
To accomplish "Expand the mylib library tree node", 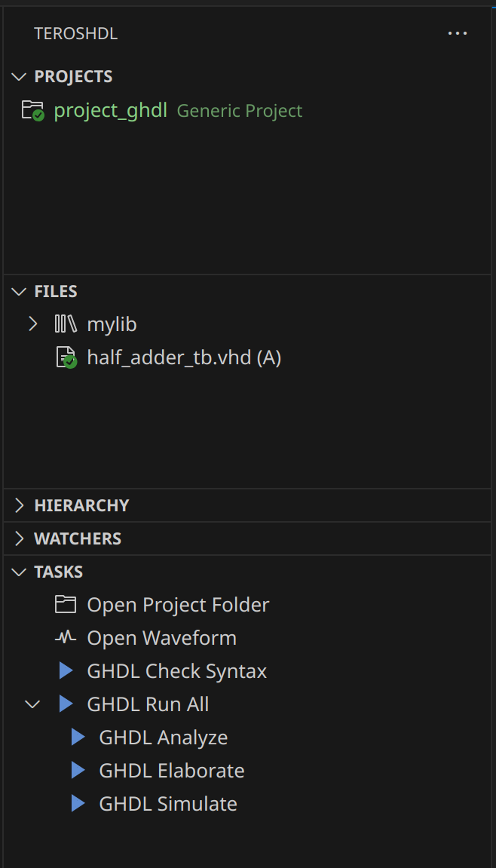I will point(32,324).
